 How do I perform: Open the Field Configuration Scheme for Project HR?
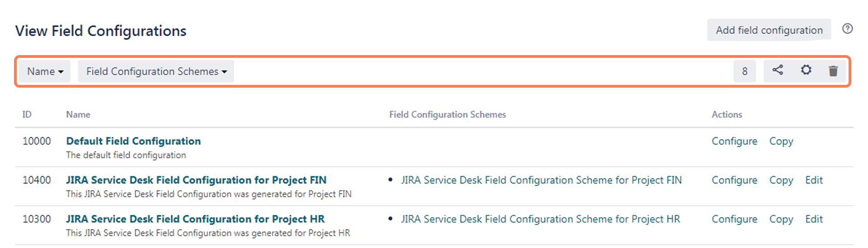click(540, 219)
